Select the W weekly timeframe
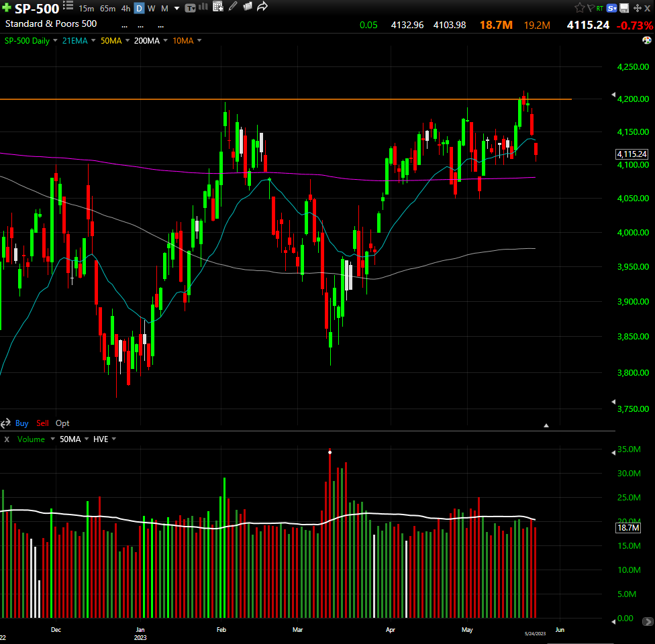The width and height of the screenshot is (655, 644). click(152, 8)
